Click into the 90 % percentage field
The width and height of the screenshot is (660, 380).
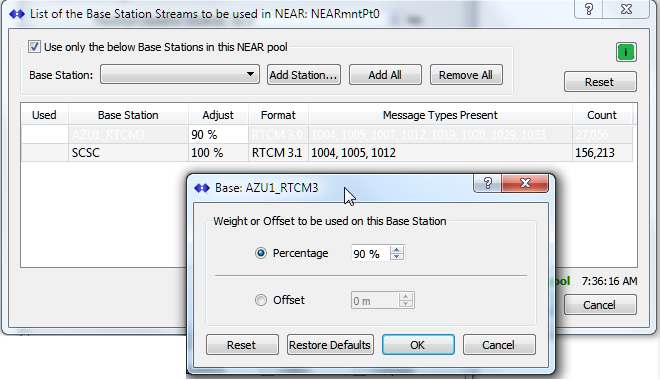coord(371,253)
